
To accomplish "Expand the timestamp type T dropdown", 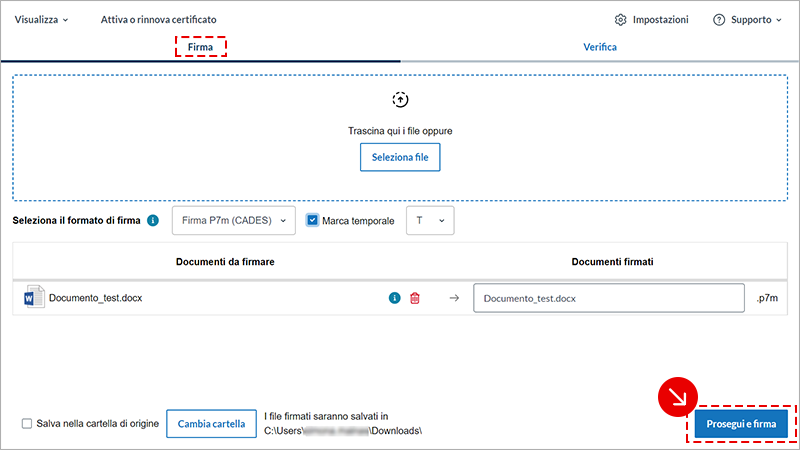I will coord(430,221).
